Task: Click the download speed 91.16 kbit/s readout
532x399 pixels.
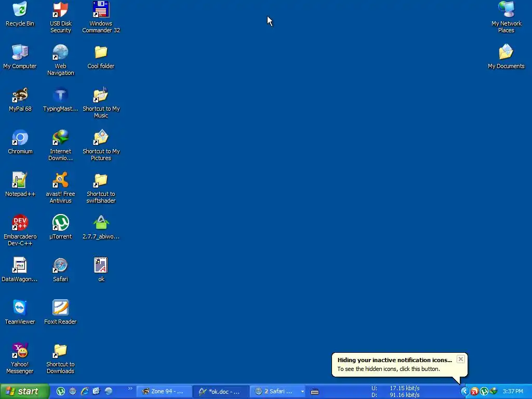Action: pos(404,395)
